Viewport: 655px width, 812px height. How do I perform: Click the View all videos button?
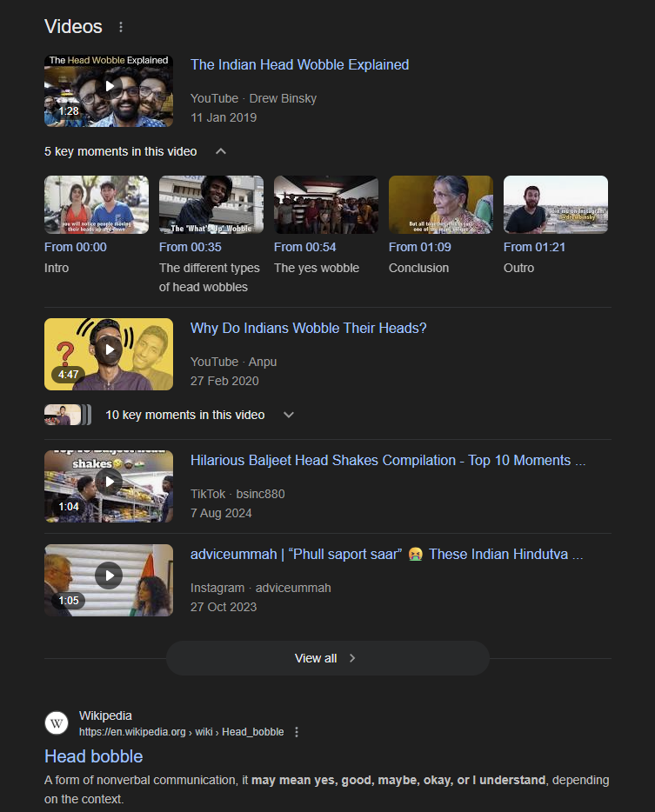327,658
